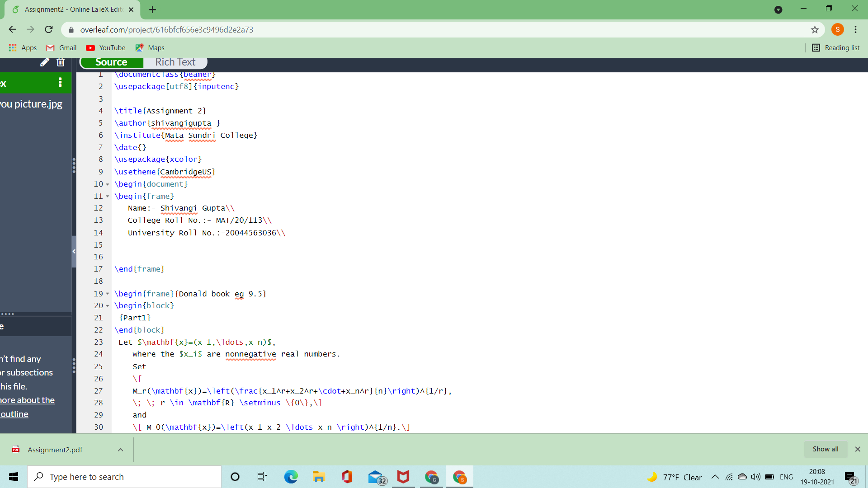Show hidden system tray icons

(x=715, y=477)
